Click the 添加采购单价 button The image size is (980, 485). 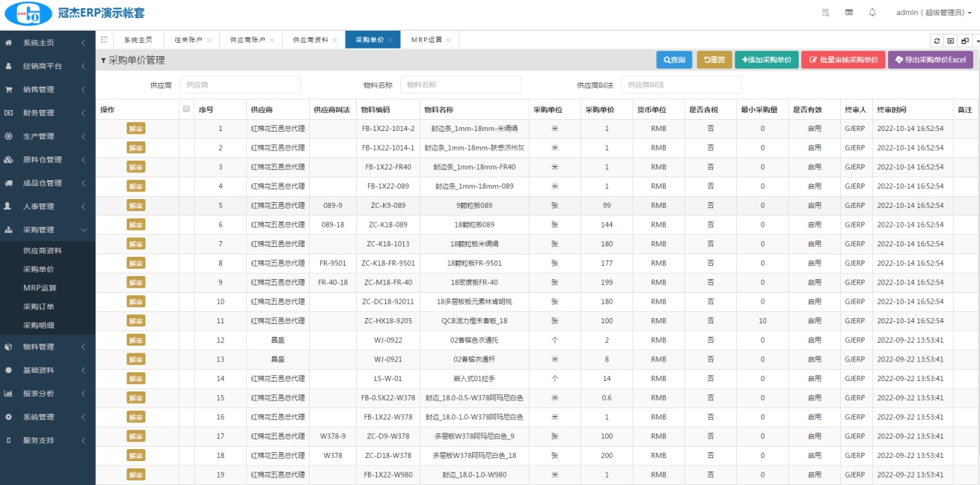coord(767,60)
